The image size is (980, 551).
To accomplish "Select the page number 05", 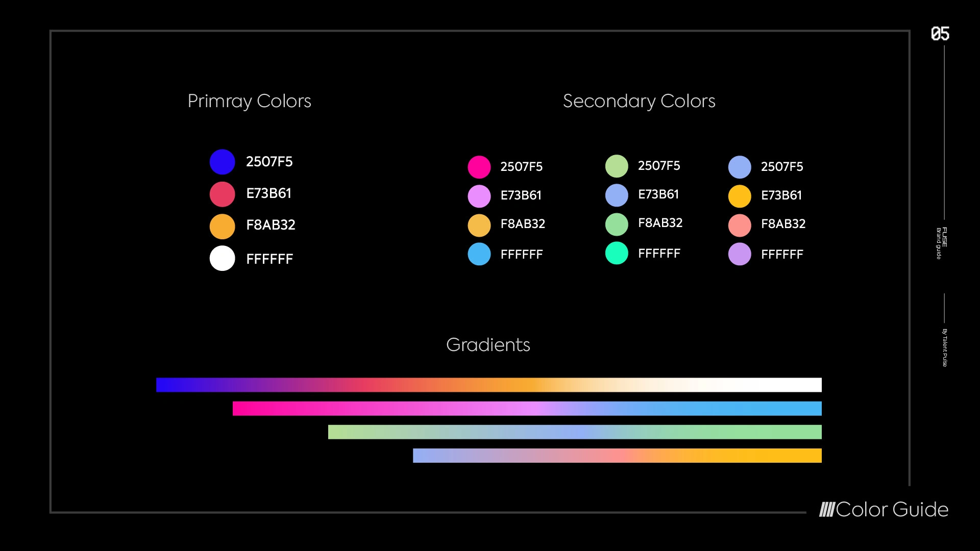I will 940,34.
